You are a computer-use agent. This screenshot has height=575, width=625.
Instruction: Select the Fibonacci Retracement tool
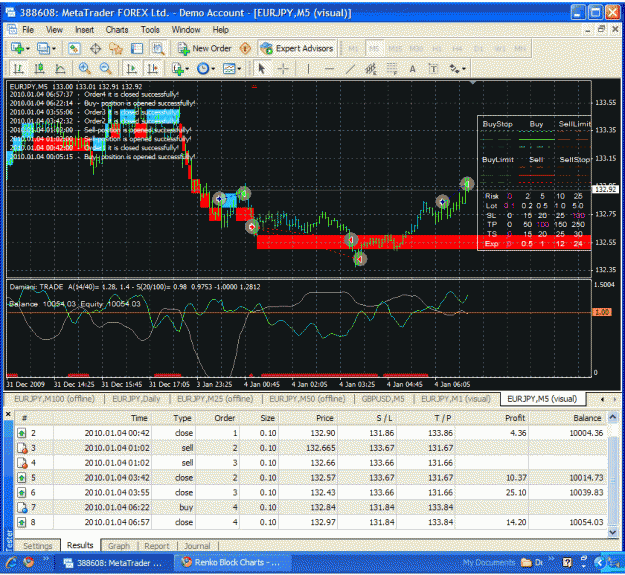[392, 69]
